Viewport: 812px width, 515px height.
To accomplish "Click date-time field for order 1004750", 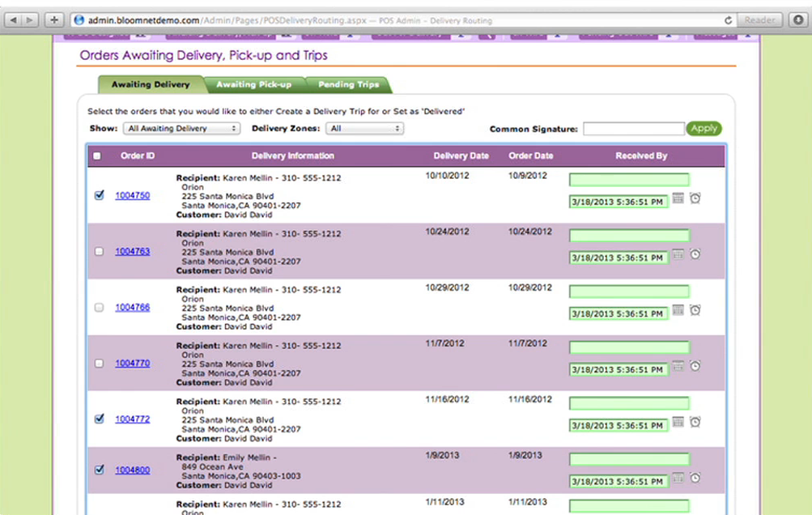I will coord(619,202).
